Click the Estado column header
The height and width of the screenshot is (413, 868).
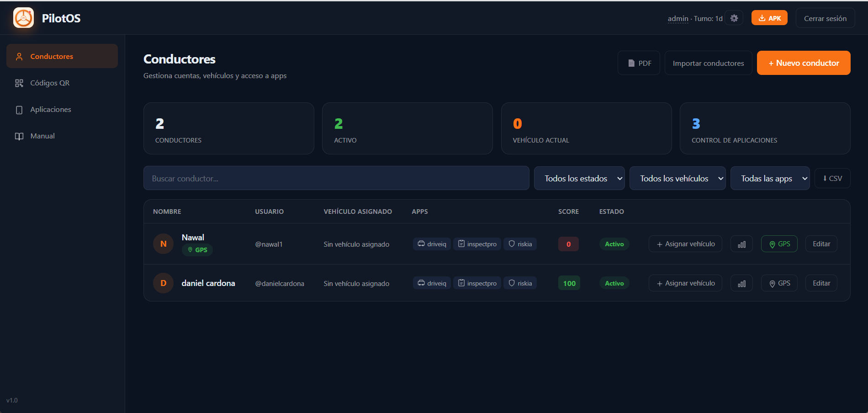611,212
